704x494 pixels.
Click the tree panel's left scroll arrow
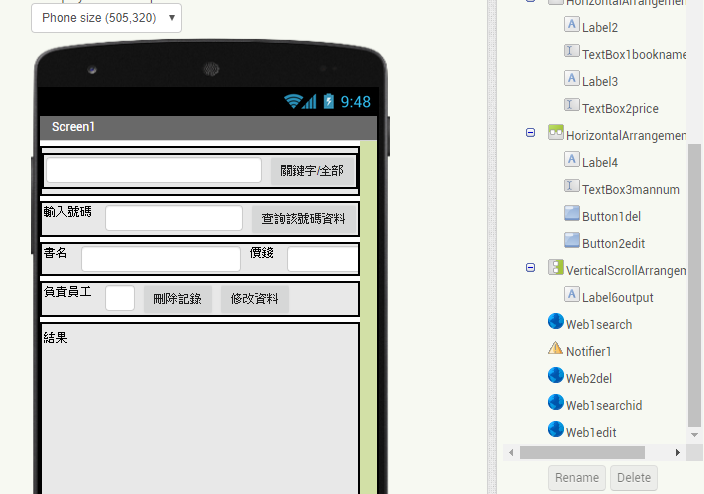pos(511,453)
